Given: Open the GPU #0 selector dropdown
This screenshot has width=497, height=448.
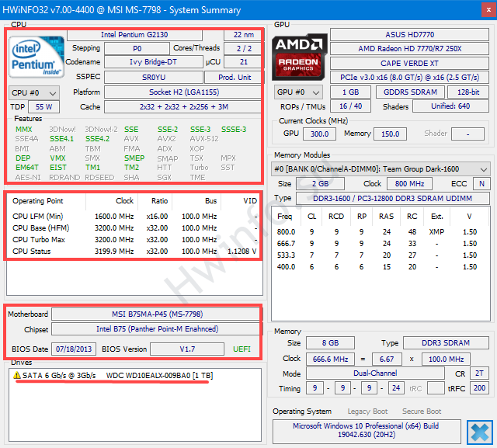Looking at the screenshot, I should pos(297,92).
